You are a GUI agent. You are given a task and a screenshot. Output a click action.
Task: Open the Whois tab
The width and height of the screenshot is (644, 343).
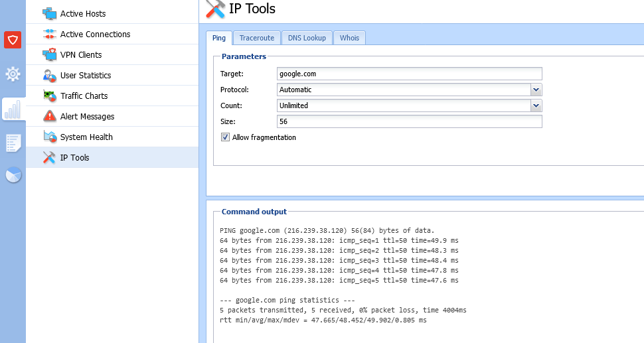pos(349,38)
